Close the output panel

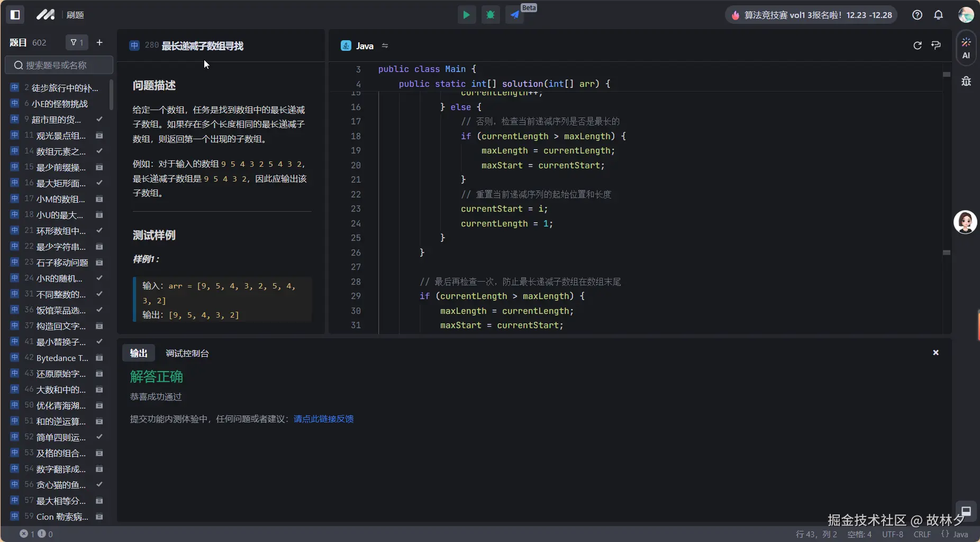pos(936,353)
